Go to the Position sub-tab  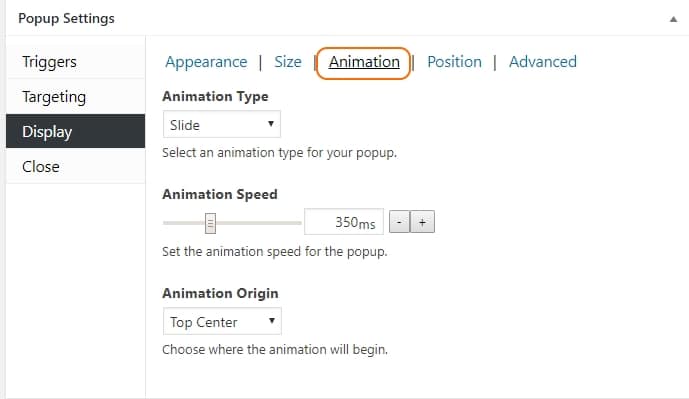(454, 62)
